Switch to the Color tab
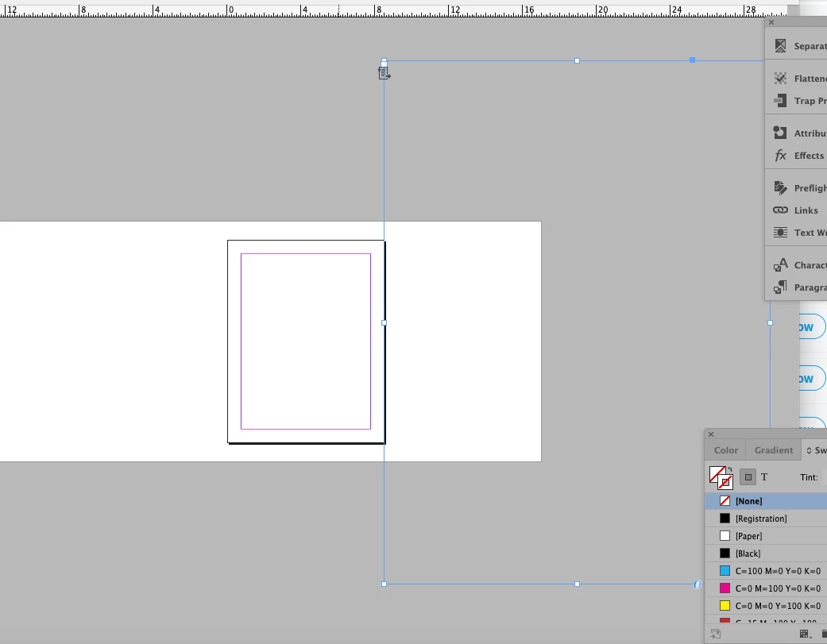The image size is (827, 644). 726,450
